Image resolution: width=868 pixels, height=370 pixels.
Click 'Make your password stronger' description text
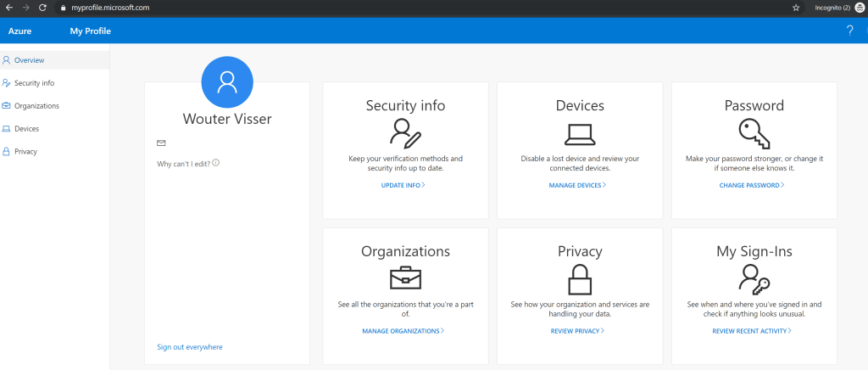point(754,163)
